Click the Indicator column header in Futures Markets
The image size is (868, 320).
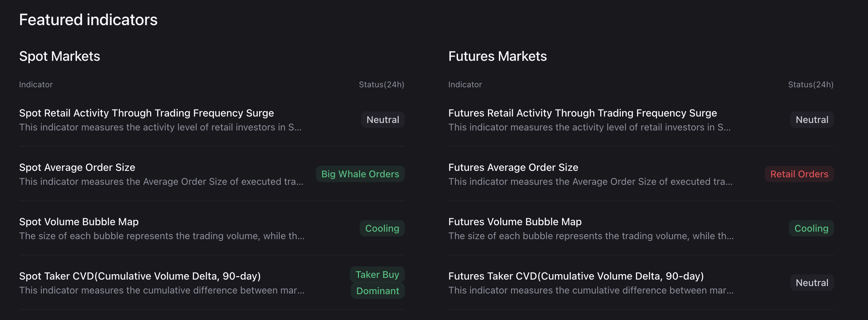point(465,84)
